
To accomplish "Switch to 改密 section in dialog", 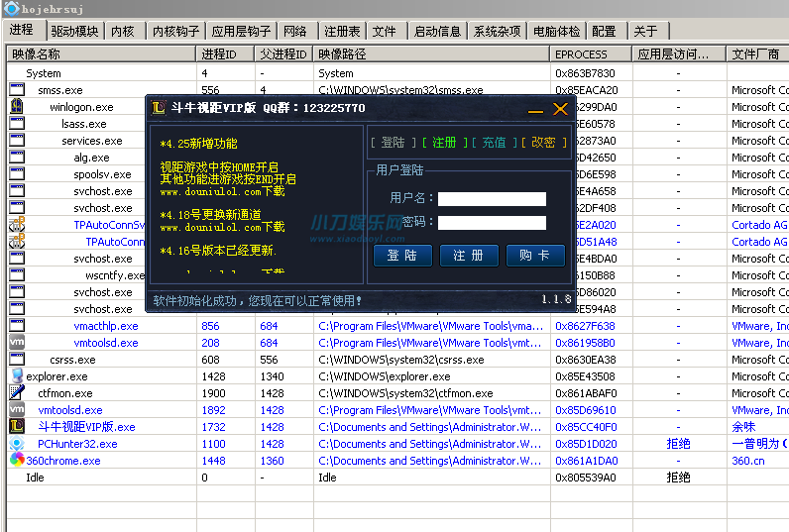I will (543, 143).
